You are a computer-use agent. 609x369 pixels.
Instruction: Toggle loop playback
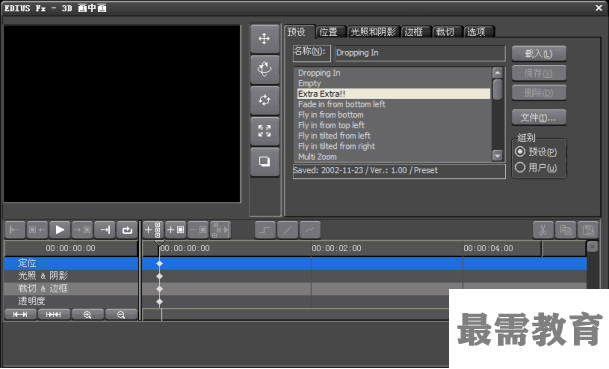(x=127, y=230)
